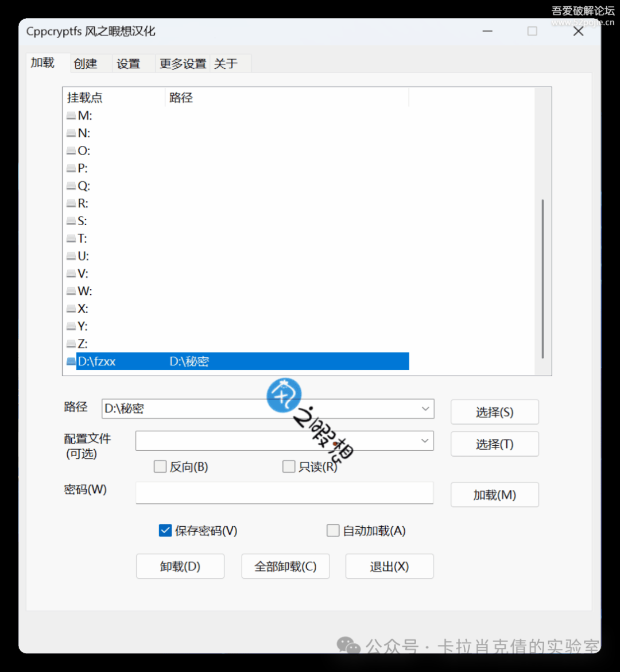Click the drive icon next to M:
Screen dimensions: 620x672
[71, 116]
